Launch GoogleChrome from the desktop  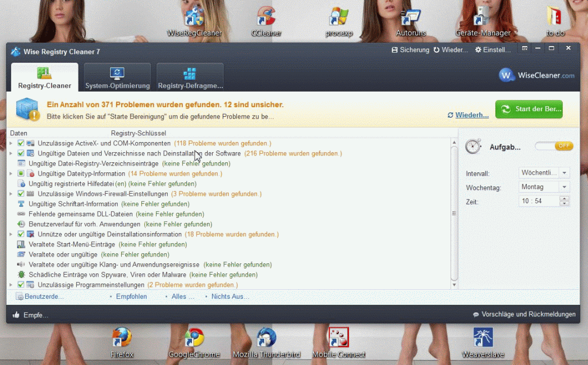coord(194,343)
